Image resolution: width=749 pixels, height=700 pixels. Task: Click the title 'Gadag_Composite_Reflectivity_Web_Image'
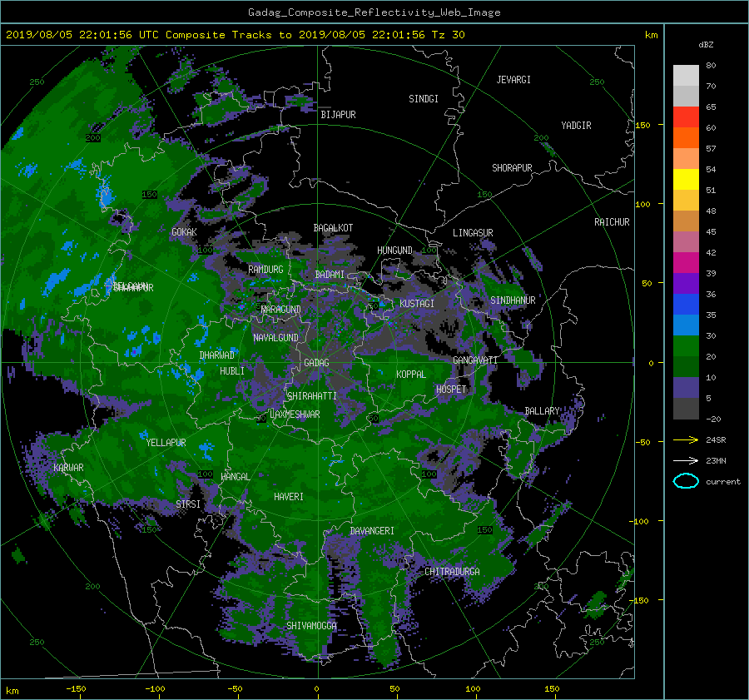click(374, 12)
